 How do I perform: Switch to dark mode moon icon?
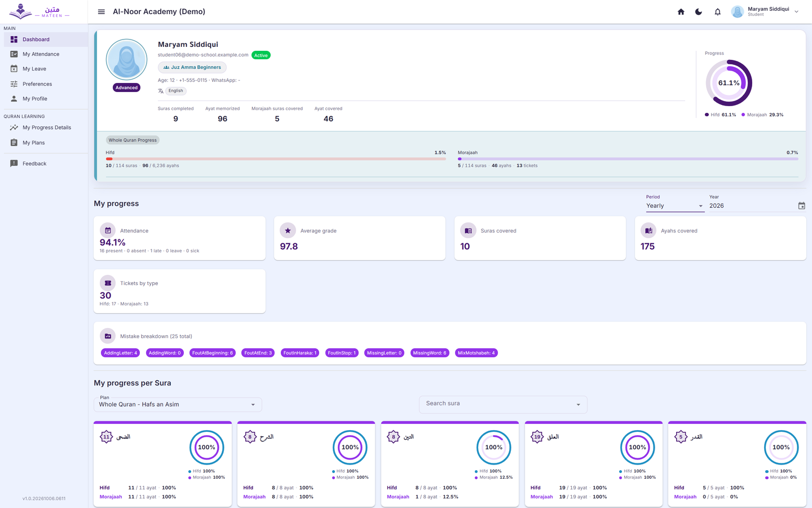699,11
